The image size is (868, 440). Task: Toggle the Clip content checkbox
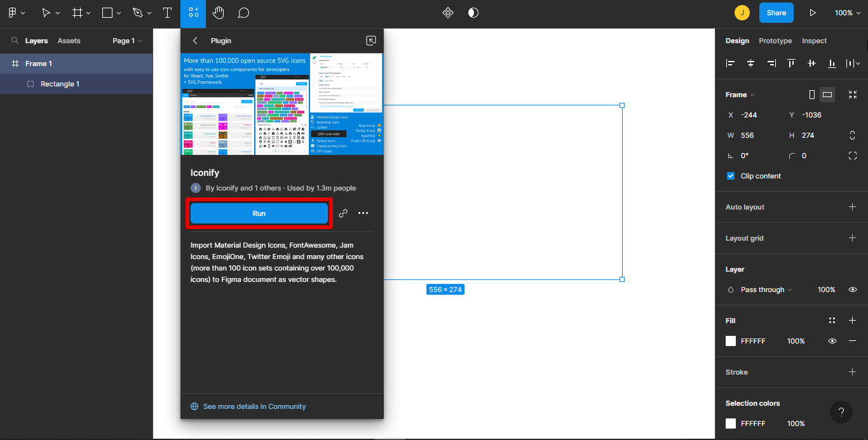731,176
